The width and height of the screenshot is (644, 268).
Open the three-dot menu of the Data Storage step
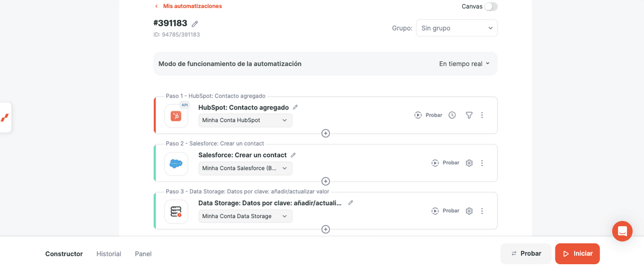482,211
